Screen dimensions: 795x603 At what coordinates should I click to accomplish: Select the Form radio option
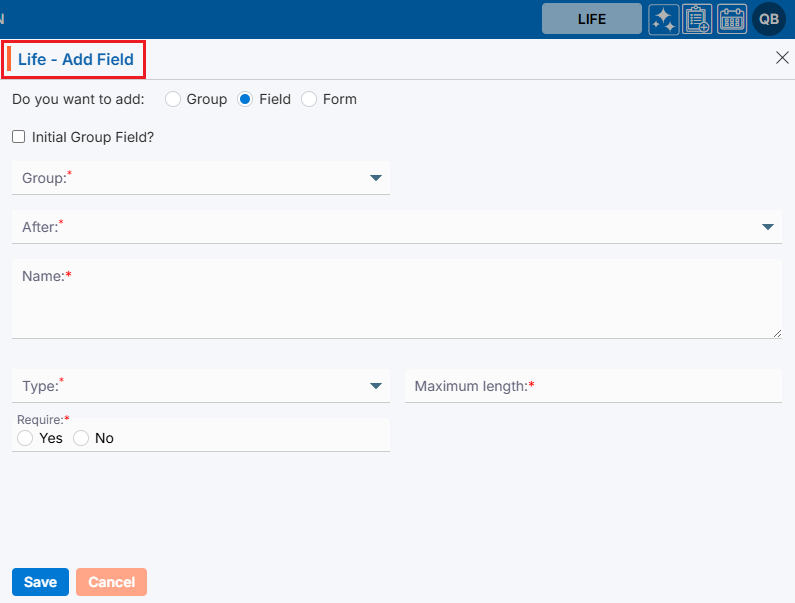(309, 99)
